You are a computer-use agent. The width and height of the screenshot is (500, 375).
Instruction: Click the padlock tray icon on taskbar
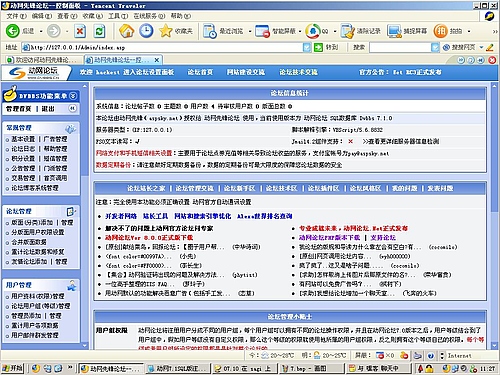[429, 368]
